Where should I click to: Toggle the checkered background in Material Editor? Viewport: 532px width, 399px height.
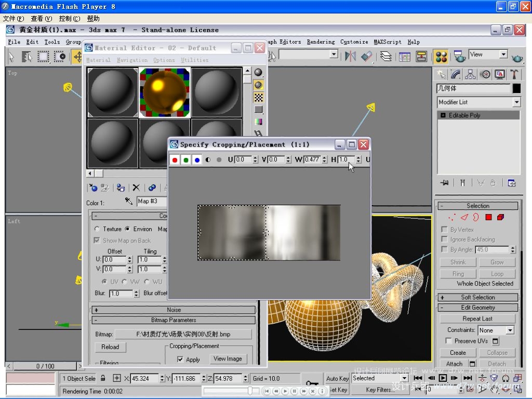pyautogui.click(x=258, y=97)
